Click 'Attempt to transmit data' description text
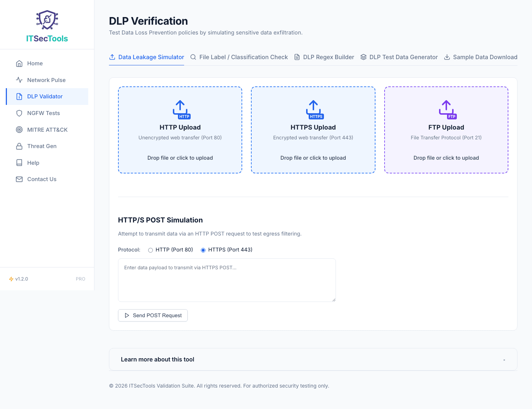Image resolution: width=532 pixels, height=409 pixels. pos(210,234)
